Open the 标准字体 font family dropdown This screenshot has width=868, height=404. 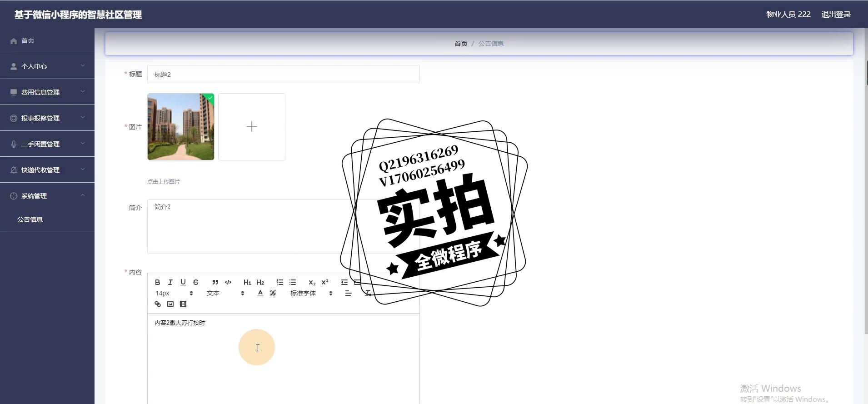click(x=311, y=293)
